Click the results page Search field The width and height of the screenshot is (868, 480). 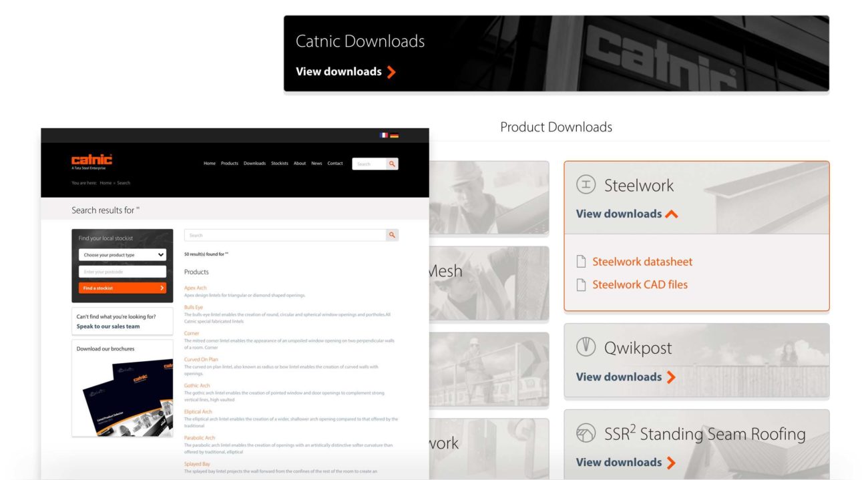(x=285, y=235)
